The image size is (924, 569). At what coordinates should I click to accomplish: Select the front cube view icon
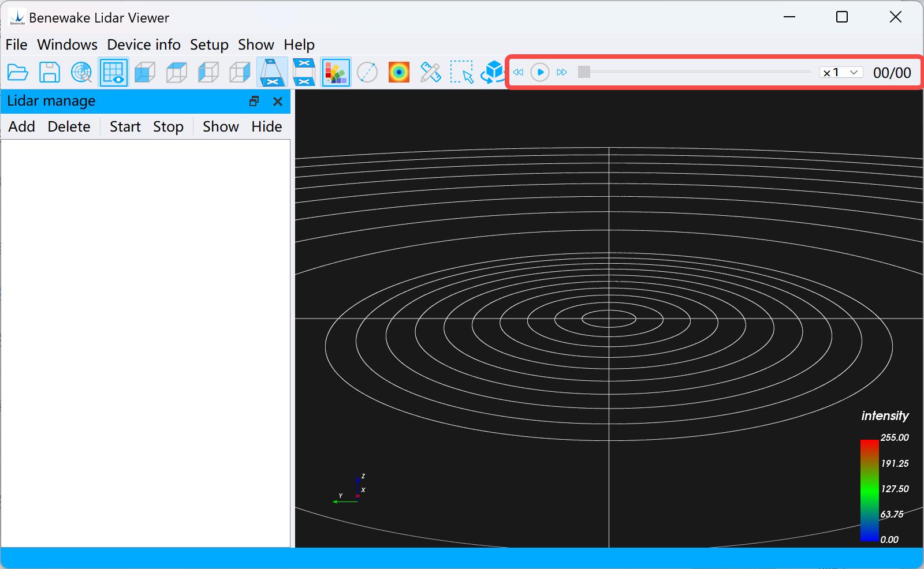145,73
